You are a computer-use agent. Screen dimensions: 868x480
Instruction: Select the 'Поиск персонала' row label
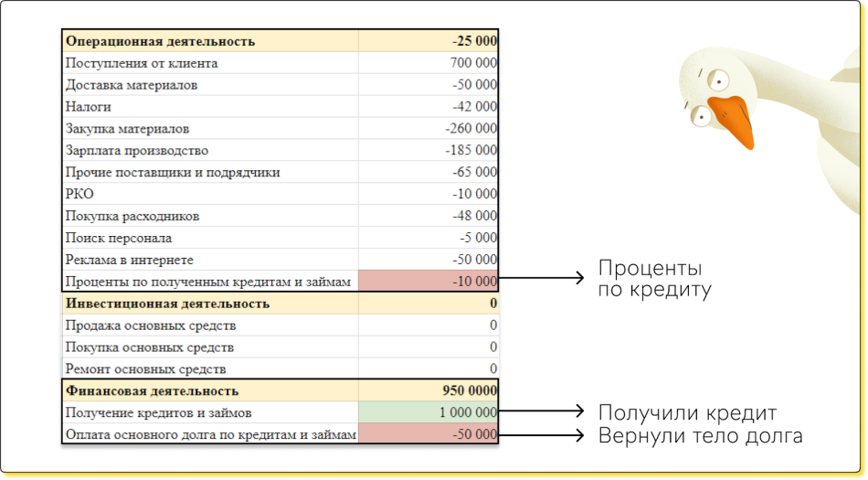tap(119, 238)
